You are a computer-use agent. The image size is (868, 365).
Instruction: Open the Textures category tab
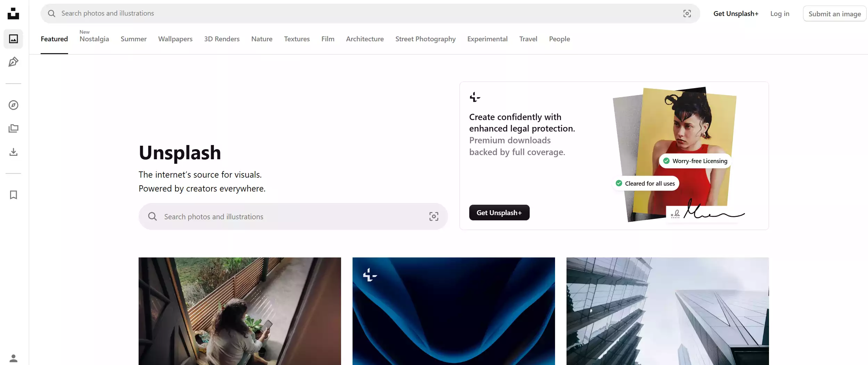click(x=297, y=39)
